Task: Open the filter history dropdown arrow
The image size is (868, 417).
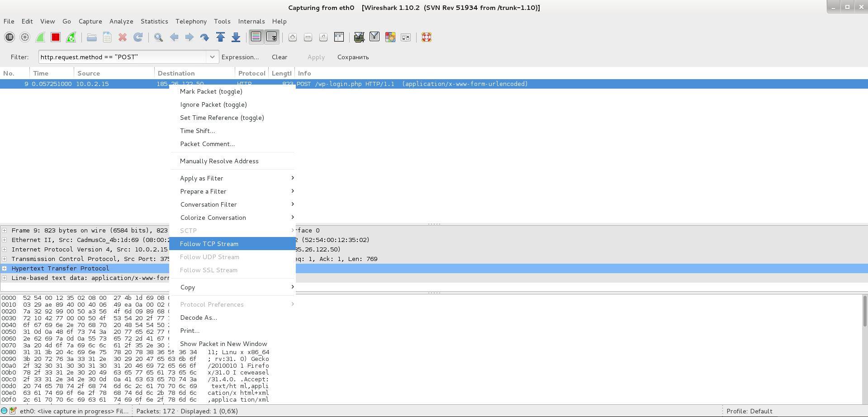Action: [212, 57]
